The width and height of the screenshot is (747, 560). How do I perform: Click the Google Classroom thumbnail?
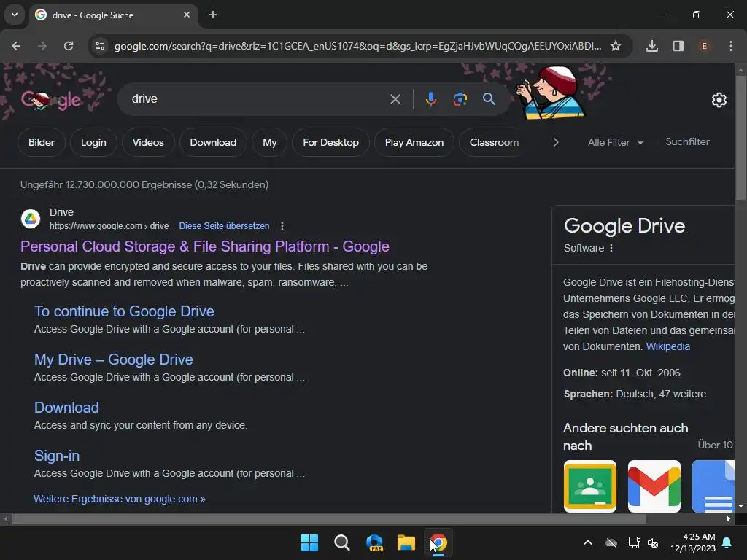(589, 486)
